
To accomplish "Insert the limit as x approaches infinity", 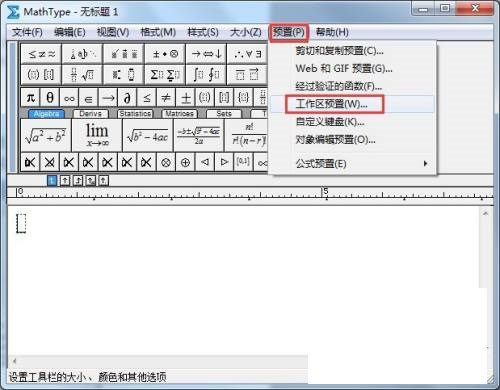I will [97, 135].
